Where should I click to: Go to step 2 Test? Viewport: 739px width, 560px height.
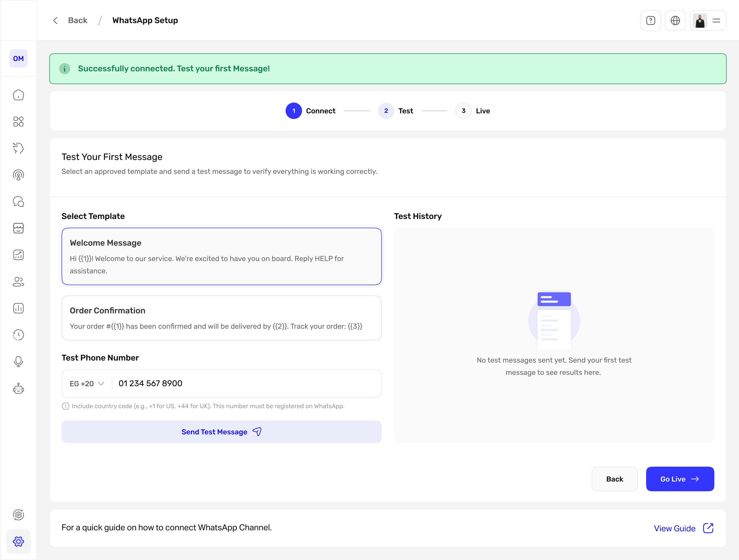(x=396, y=111)
